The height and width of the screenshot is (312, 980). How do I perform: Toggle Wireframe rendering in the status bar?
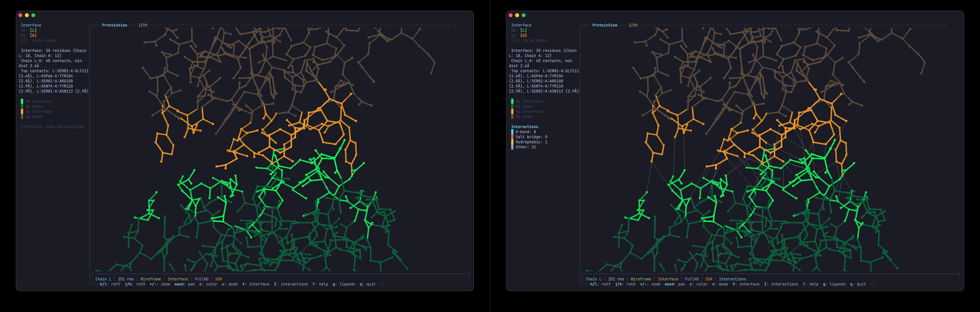click(151, 278)
